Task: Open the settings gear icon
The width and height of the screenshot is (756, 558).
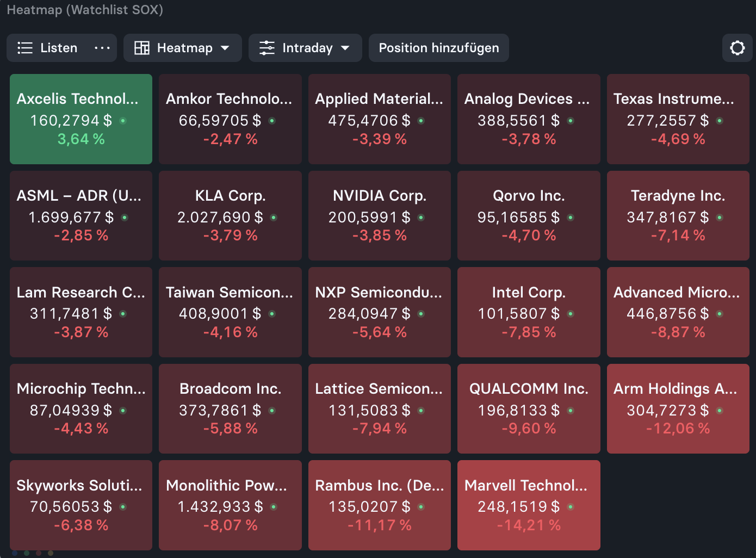Action: (x=737, y=48)
